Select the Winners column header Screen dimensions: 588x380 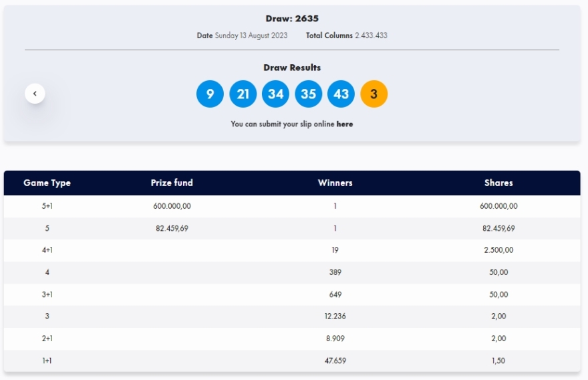335,183
